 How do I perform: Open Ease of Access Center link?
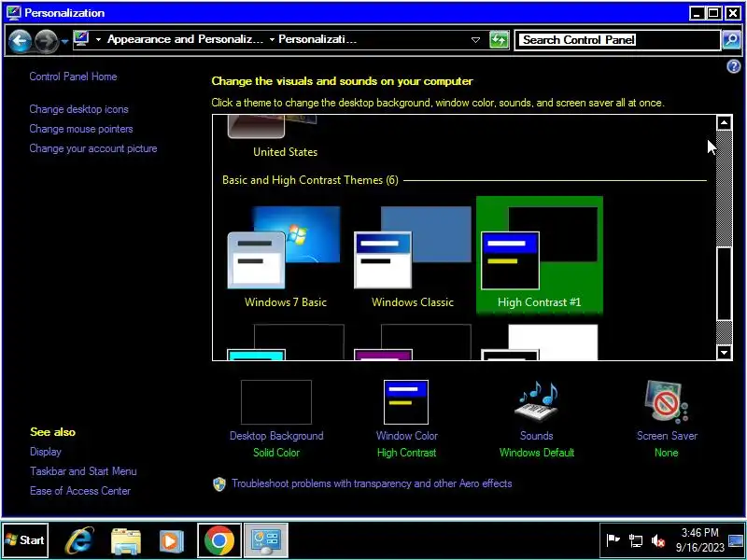(x=80, y=491)
